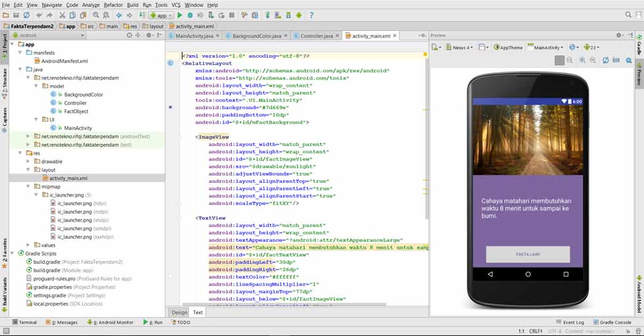Click the AppTheme button in the preview toolbar
Viewport: 644px width, 336px height.
click(x=508, y=47)
